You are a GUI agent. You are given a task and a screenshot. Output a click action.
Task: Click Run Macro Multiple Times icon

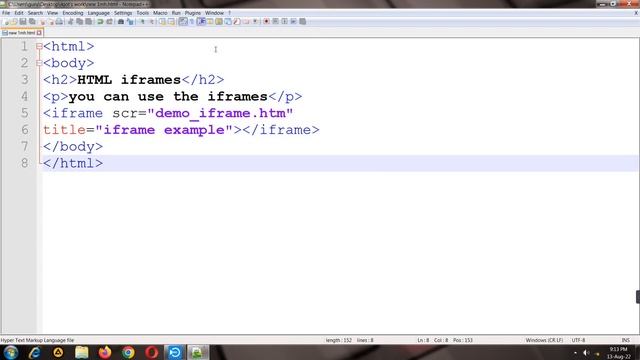pos(293,21)
